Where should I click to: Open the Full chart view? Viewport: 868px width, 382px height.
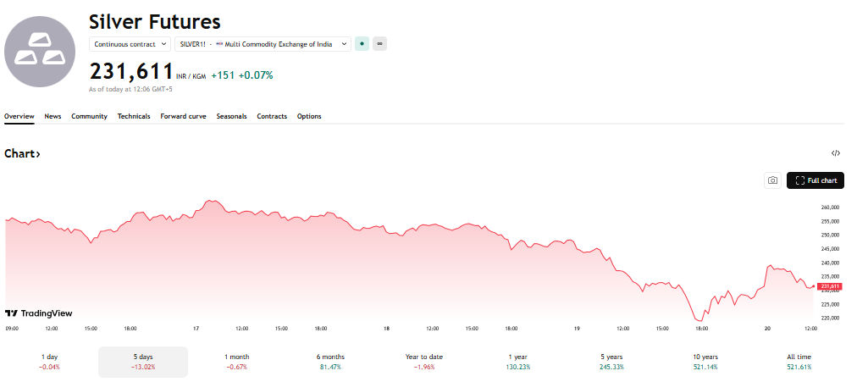point(815,180)
